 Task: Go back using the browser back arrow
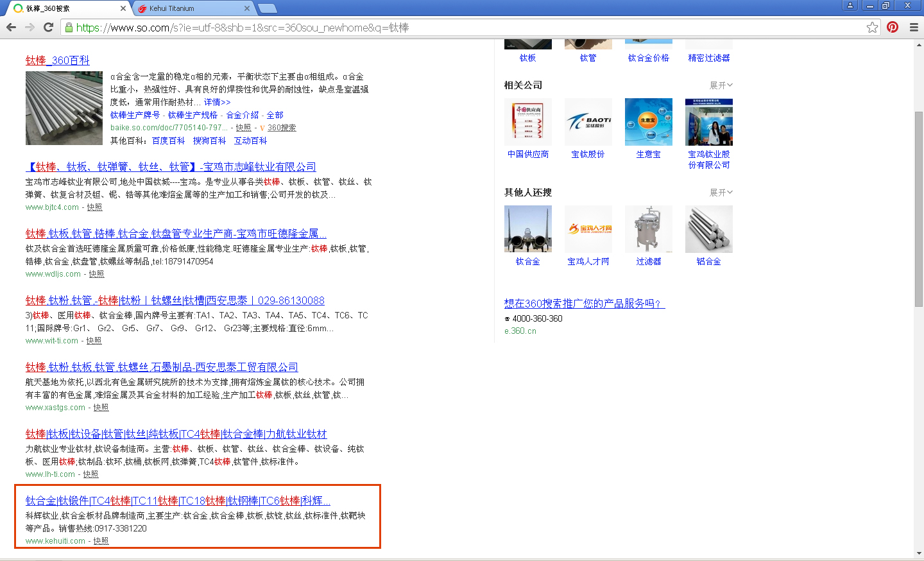point(11,27)
